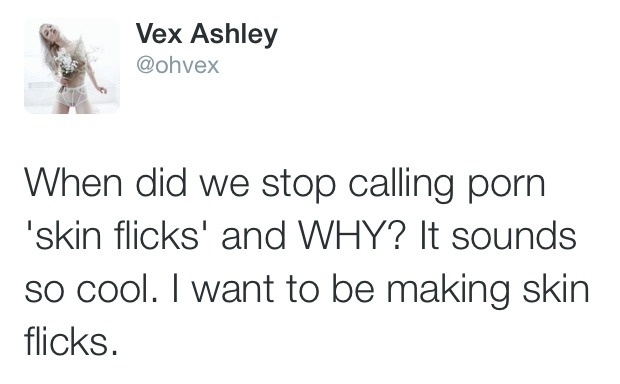The image size is (620, 384).
Task: Click the word want in third line
Action: (233, 290)
